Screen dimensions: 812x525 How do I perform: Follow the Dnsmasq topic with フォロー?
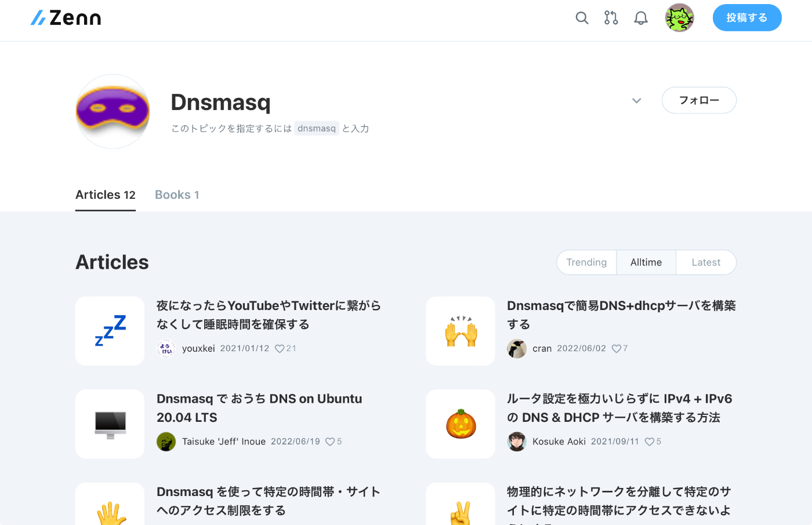click(699, 100)
